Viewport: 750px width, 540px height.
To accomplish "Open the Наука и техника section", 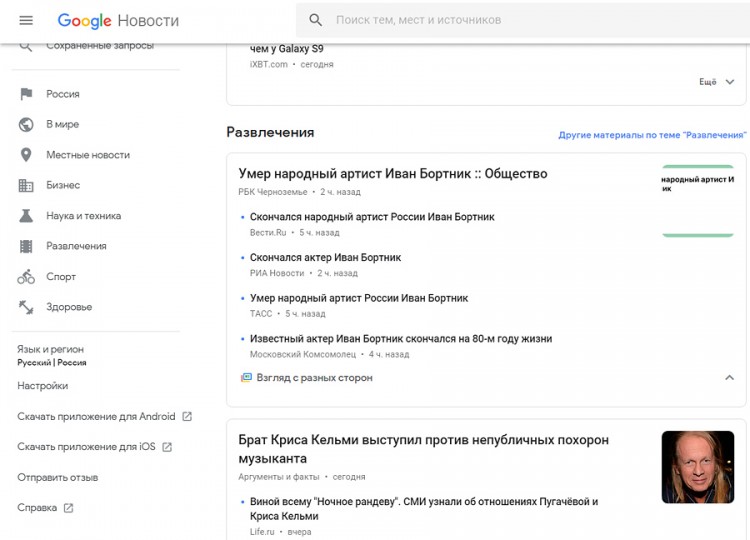I will (84, 216).
